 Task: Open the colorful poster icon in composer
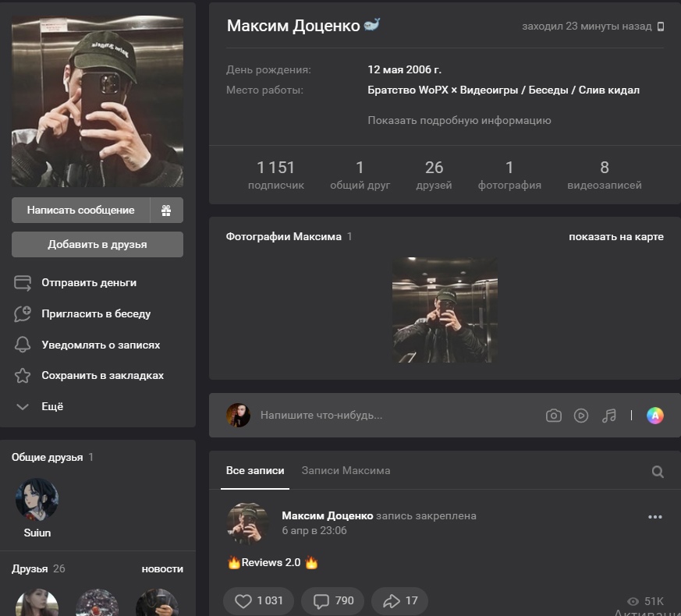(655, 416)
